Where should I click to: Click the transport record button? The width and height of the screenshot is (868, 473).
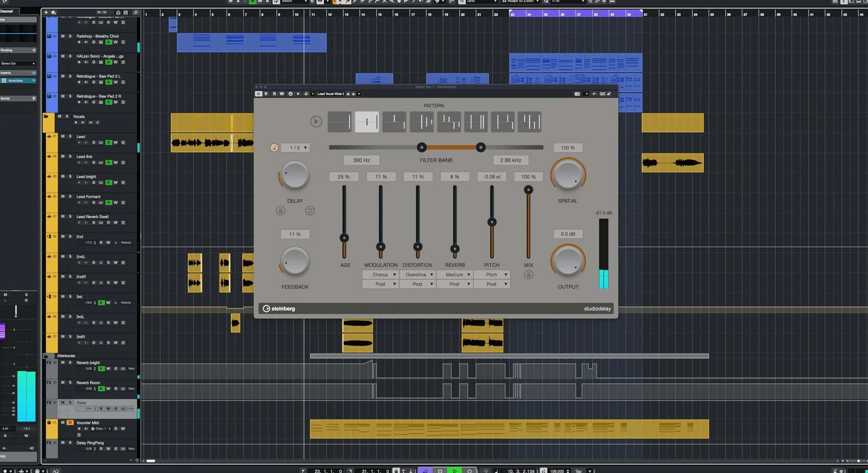(x=469, y=471)
